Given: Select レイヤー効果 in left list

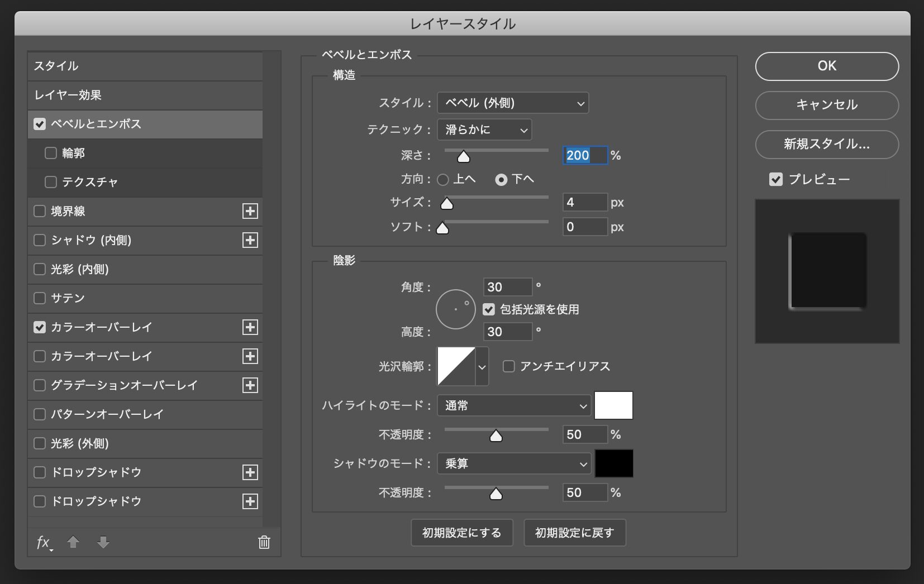Looking at the screenshot, I should click(145, 95).
